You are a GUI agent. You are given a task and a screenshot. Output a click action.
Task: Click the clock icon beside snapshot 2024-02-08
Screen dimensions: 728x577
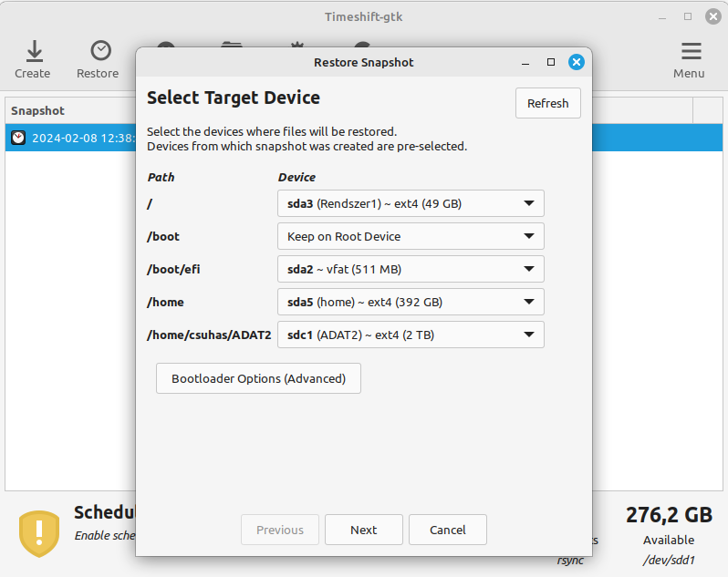[18, 138]
